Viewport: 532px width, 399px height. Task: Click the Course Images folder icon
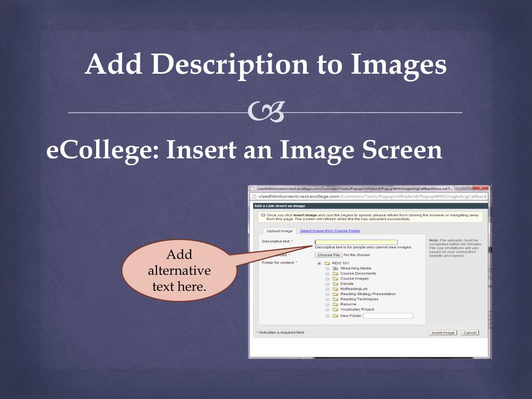click(335, 278)
